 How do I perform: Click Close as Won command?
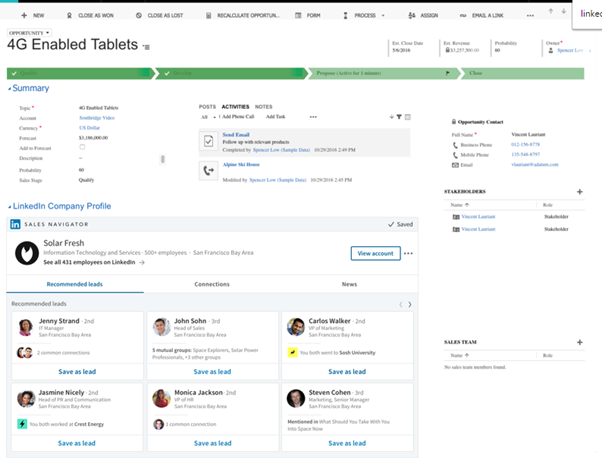(91, 15)
